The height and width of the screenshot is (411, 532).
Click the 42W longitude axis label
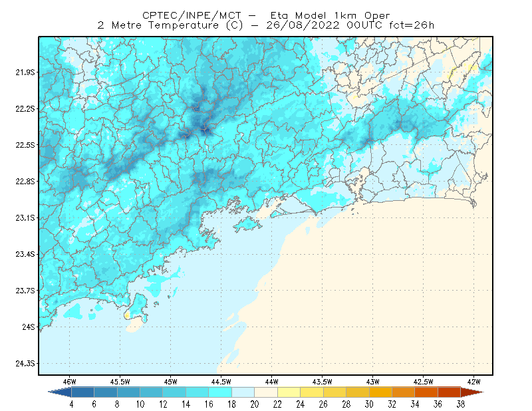pyautogui.click(x=474, y=382)
